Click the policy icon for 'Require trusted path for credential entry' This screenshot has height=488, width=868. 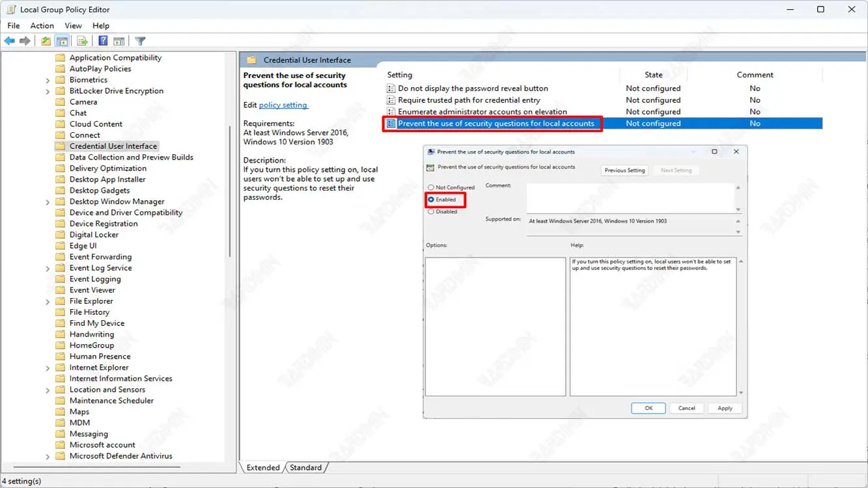pos(391,100)
